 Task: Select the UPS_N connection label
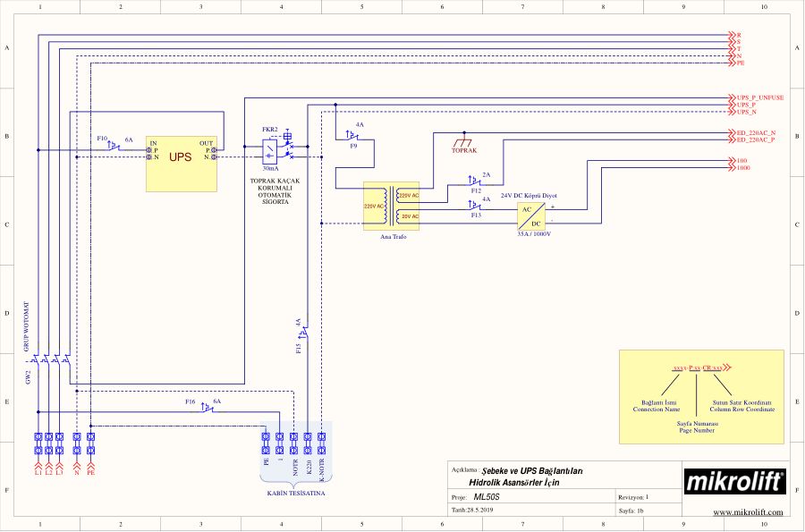[747, 112]
